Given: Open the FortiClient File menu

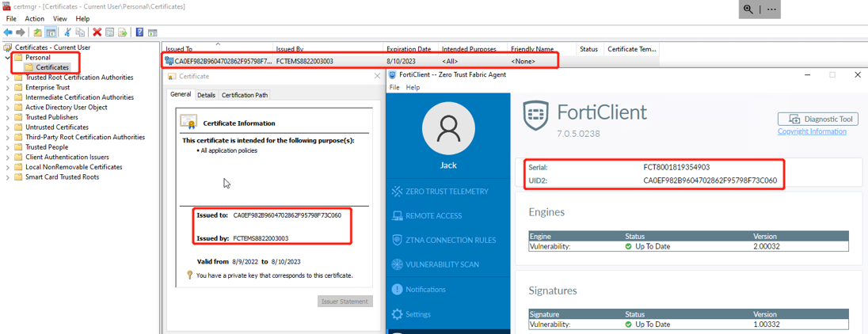Looking at the screenshot, I should pyautogui.click(x=394, y=87).
